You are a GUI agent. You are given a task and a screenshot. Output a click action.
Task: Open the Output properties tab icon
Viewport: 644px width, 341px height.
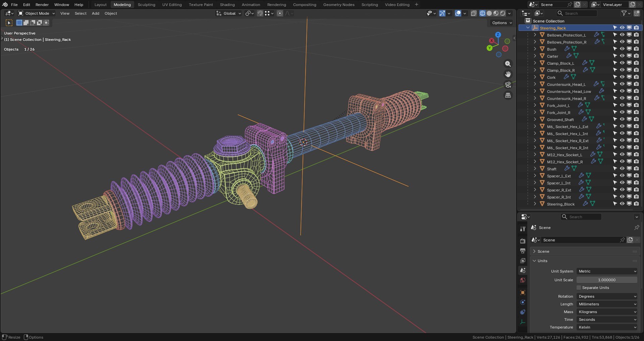[x=523, y=251]
